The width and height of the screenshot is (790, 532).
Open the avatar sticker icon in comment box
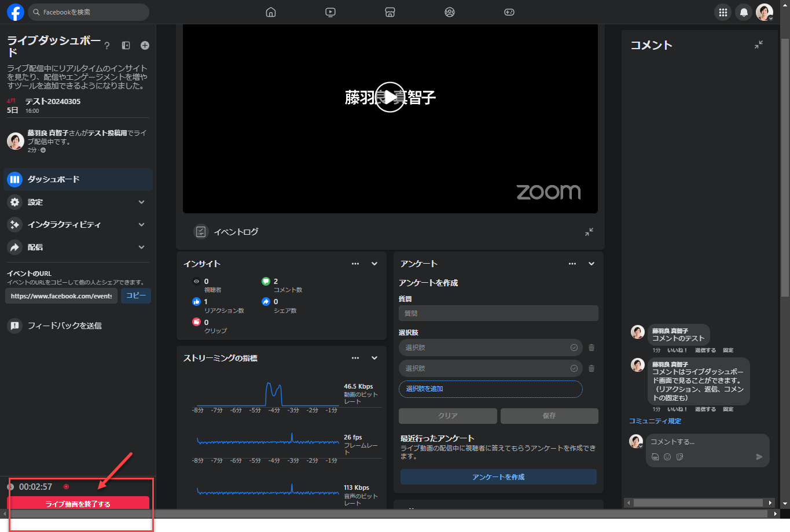point(655,457)
